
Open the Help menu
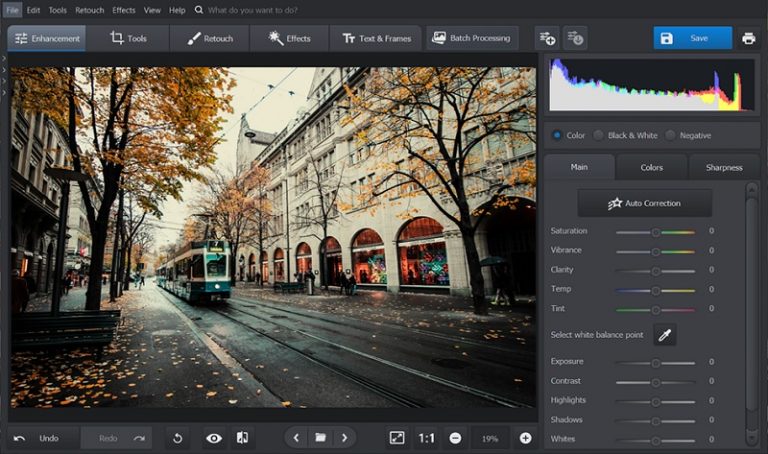click(x=177, y=10)
